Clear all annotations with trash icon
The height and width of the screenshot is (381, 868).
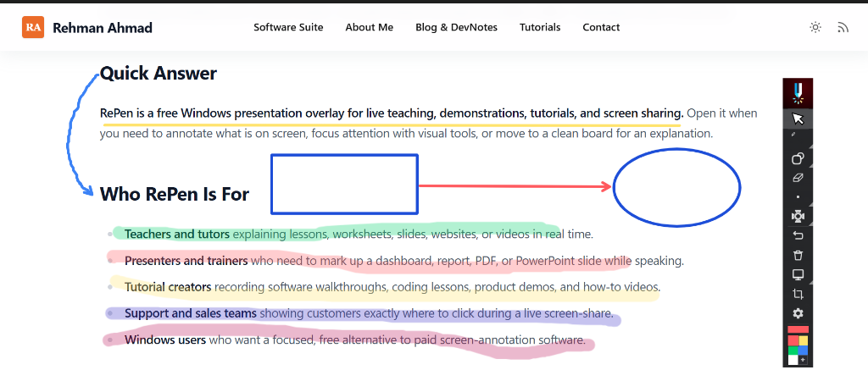[x=798, y=256]
